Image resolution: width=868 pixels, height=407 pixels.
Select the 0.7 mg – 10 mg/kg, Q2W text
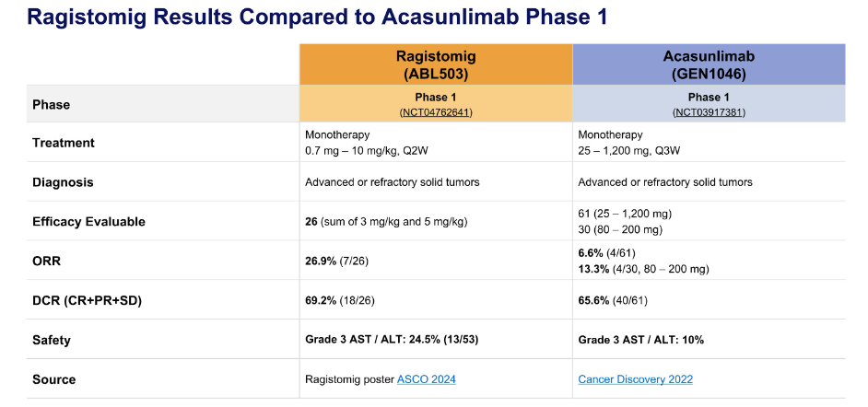coord(367,150)
